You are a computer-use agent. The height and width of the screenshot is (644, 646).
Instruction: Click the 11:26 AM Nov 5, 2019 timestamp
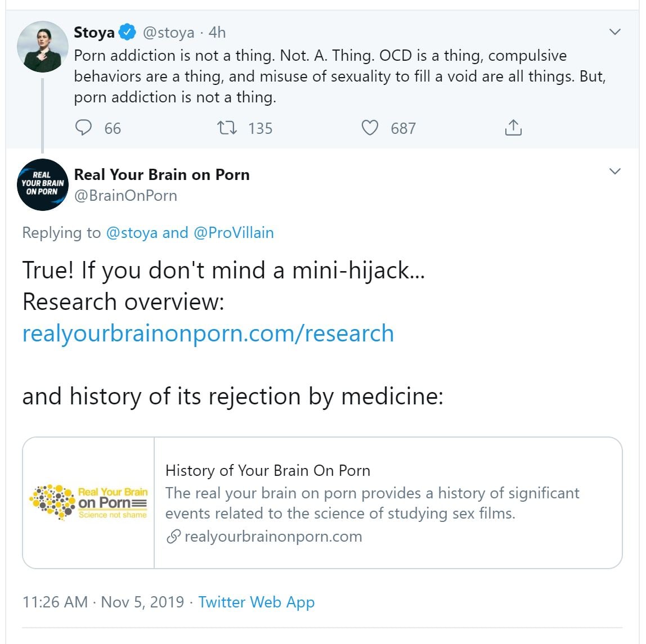(x=103, y=602)
